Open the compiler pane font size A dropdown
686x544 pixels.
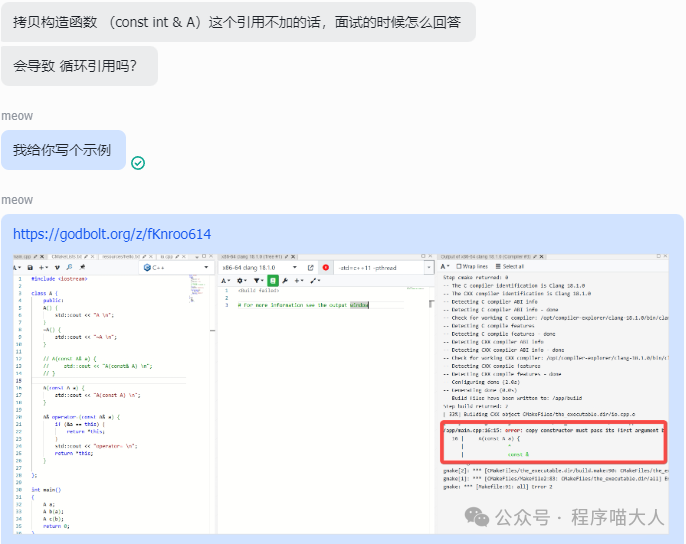pyautogui.click(x=225, y=281)
